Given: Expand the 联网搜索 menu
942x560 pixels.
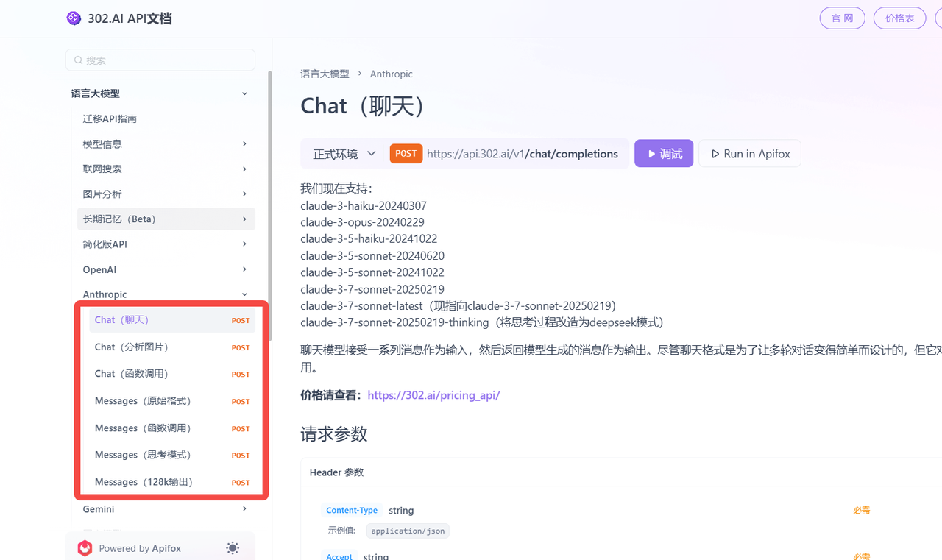Looking at the screenshot, I should pyautogui.click(x=244, y=169).
